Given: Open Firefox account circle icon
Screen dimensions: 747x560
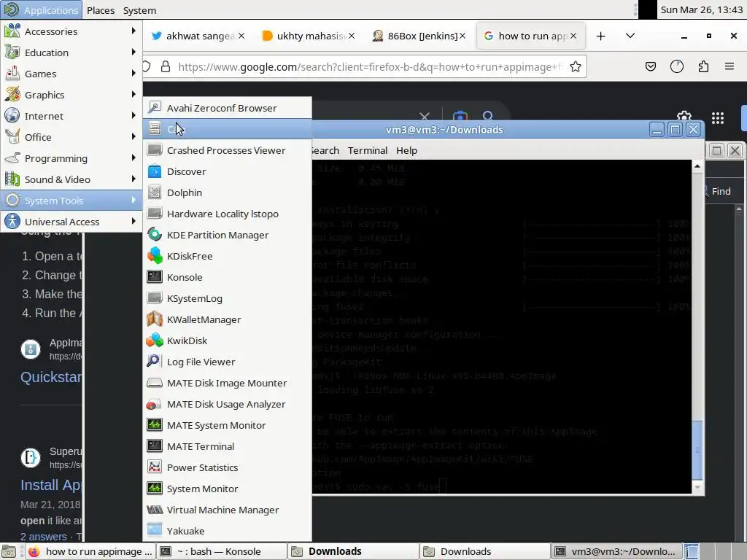Looking at the screenshot, I should coord(676,66).
